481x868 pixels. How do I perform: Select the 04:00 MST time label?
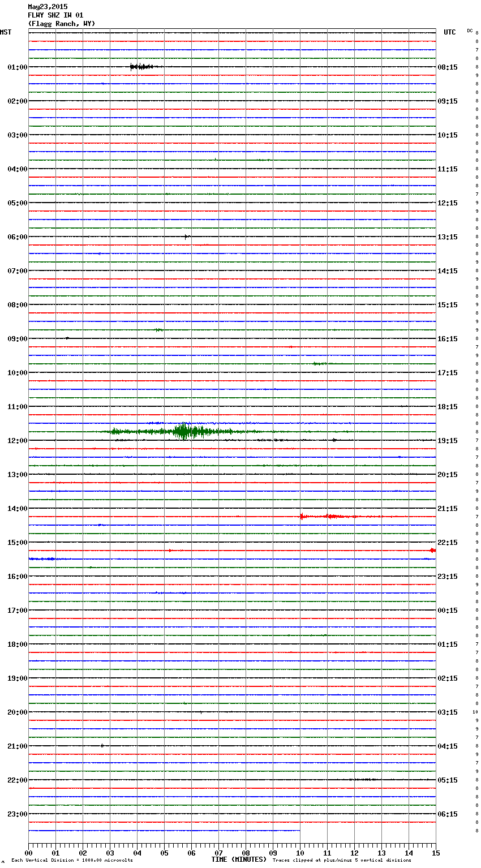[x=18, y=169]
